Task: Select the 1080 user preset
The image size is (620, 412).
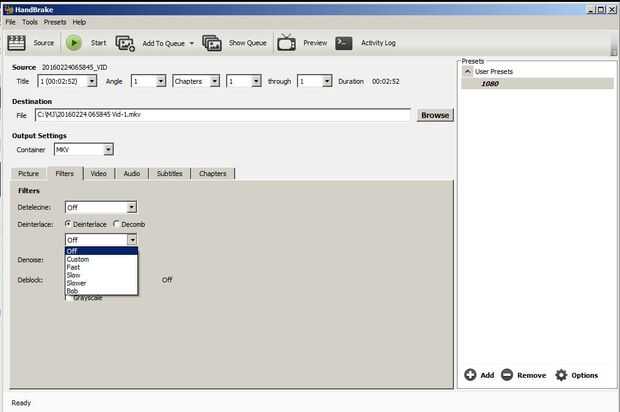Action: coord(537,84)
